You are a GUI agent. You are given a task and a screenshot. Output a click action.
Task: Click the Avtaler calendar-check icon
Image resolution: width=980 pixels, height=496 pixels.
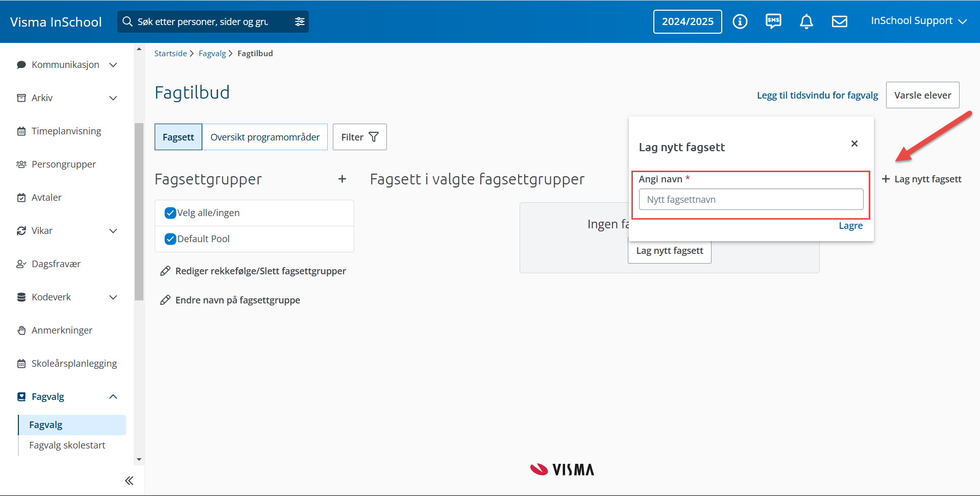tap(21, 198)
